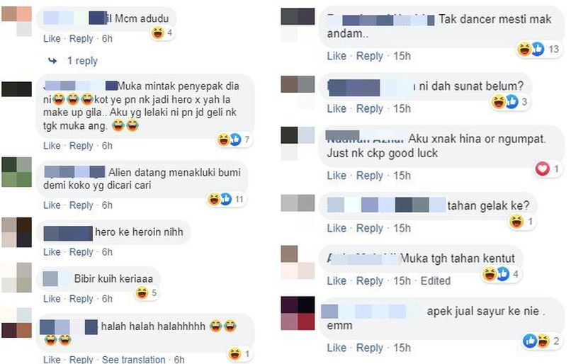Click 'See translation' on the halah halah comment

[133, 360]
